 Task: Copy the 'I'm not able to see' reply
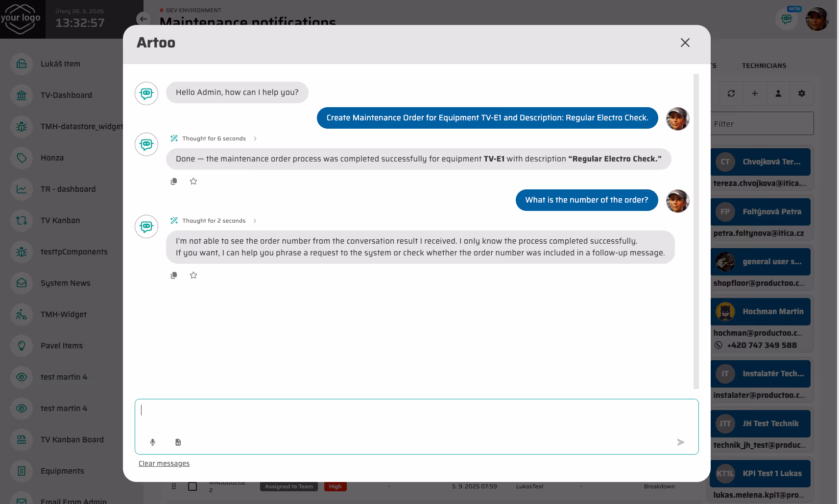pos(174,275)
